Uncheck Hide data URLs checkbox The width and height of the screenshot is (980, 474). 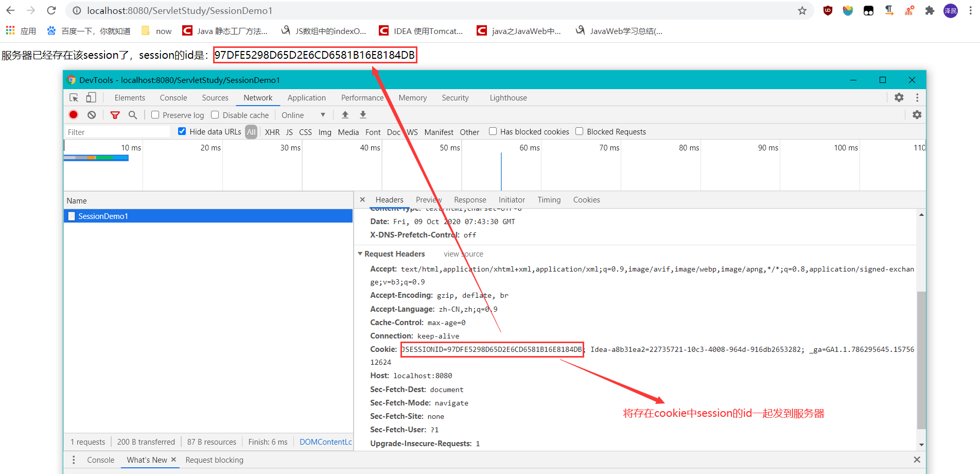click(x=182, y=131)
